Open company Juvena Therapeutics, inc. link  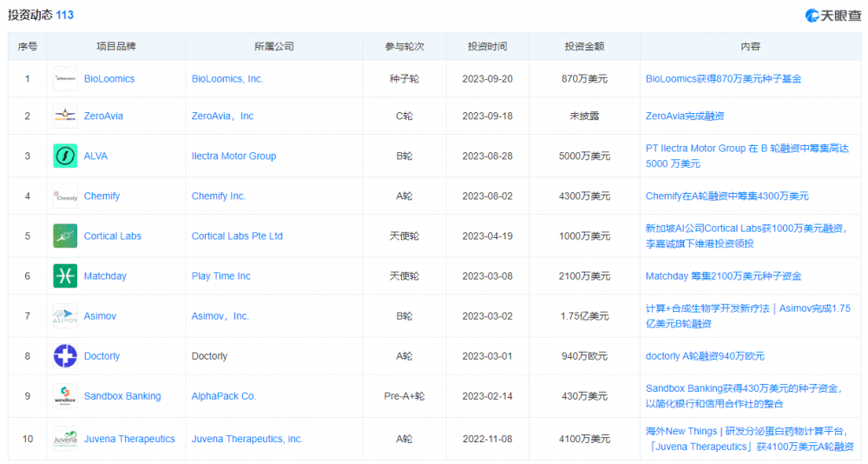pos(247,439)
